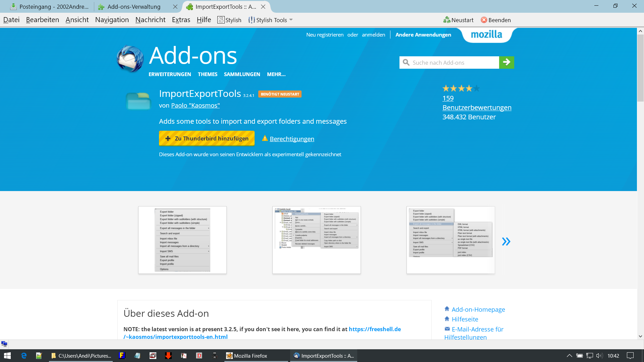Show next screenshots with double chevron
The image size is (644, 362).
(506, 241)
